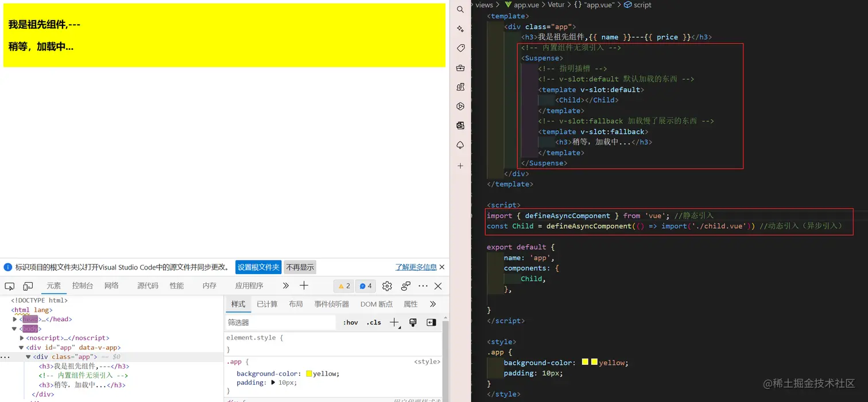868x402 pixels.
Task: Select the 样式 sub-tab
Action: point(238,304)
